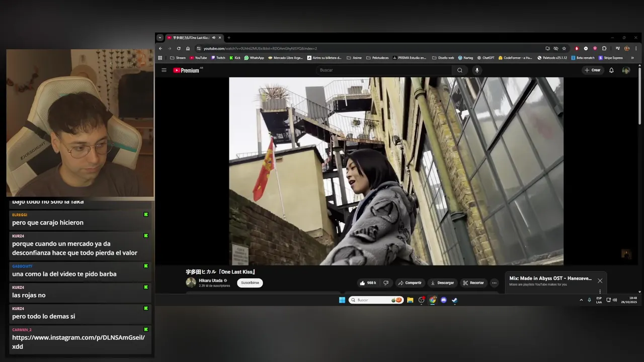
Task: Open the Paletools bookmark
Action: [x=552, y=58]
